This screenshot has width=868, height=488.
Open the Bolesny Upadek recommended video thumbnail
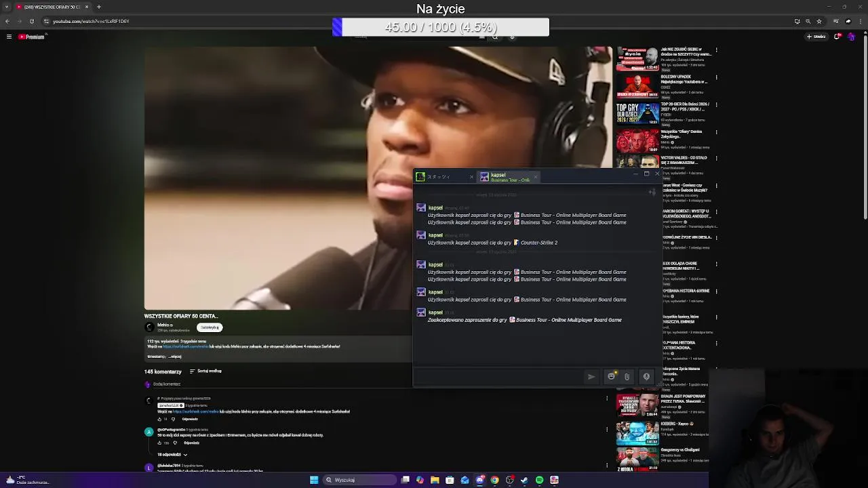[x=637, y=86]
